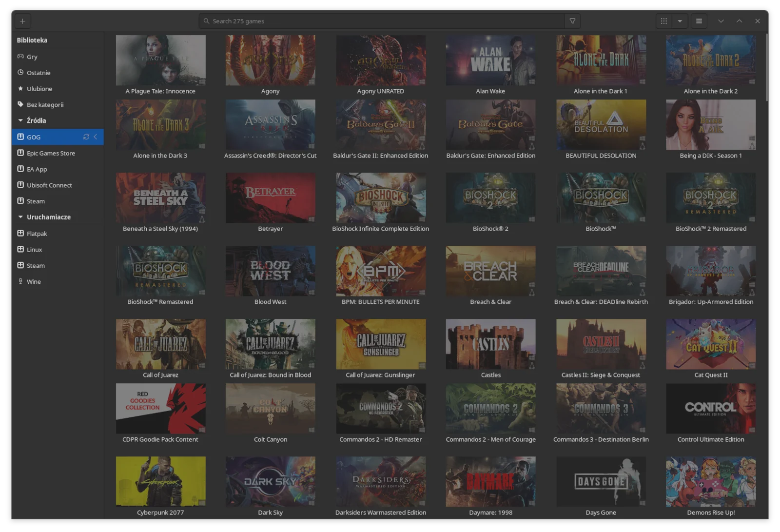Click the Gry gamepad icon in the sidebar
Image resolution: width=780 pixels, height=532 pixels.
click(x=20, y=57)
